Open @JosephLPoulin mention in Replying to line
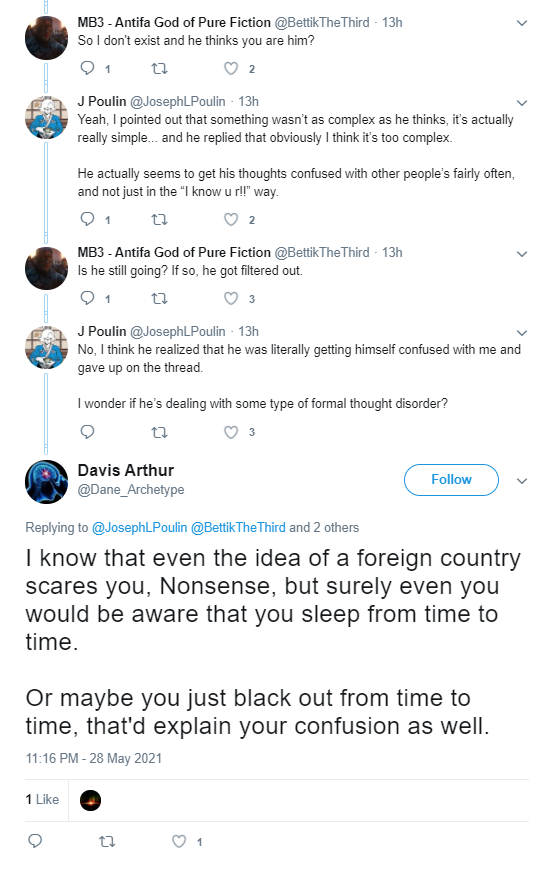 (139, 528)
